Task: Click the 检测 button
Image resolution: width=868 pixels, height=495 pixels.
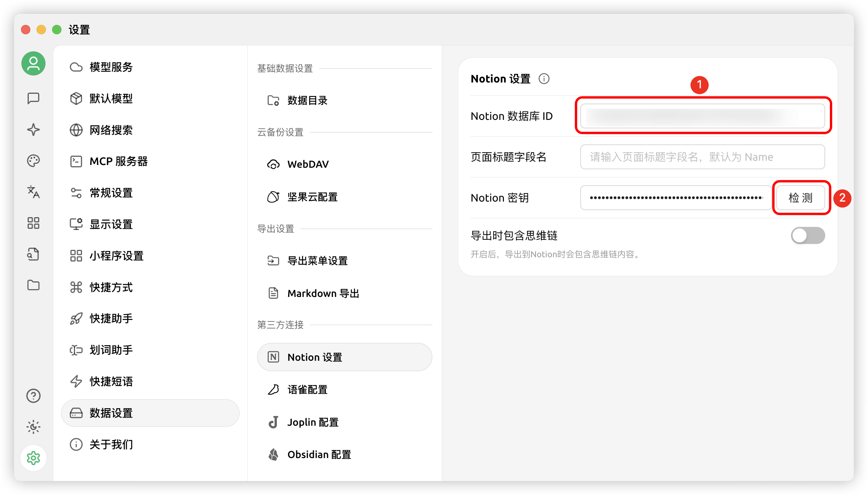Action: tap(800, 198)
